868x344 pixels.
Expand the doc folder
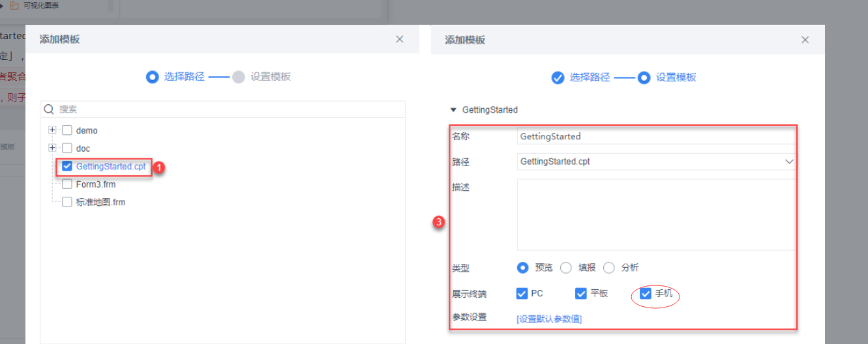point(53,148)
